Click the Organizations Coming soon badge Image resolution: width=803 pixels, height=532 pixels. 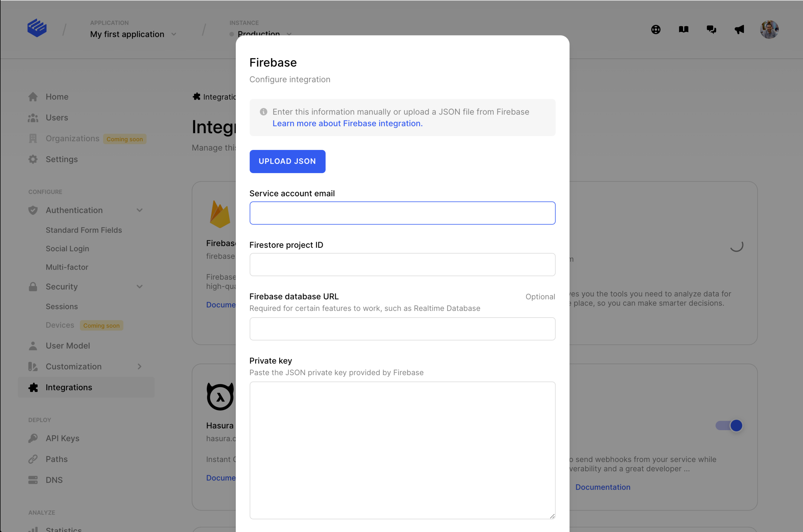point(125,139)
